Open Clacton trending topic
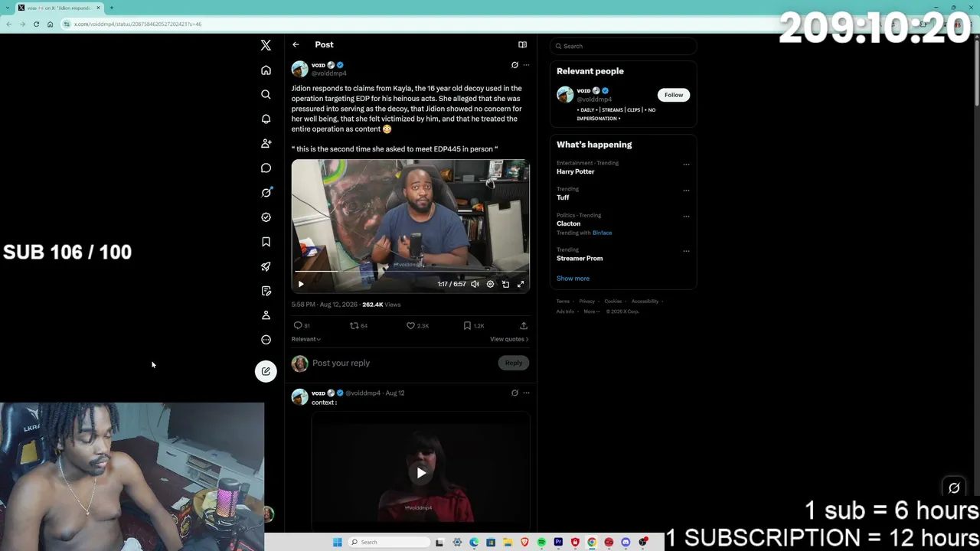The width and height of the screenshot is (980, 551). pyautogui.click(x=568, y=223)
